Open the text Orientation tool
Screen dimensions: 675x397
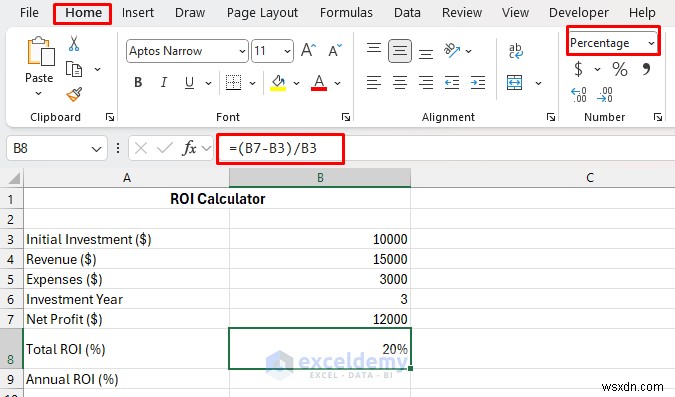coord(452,50)
